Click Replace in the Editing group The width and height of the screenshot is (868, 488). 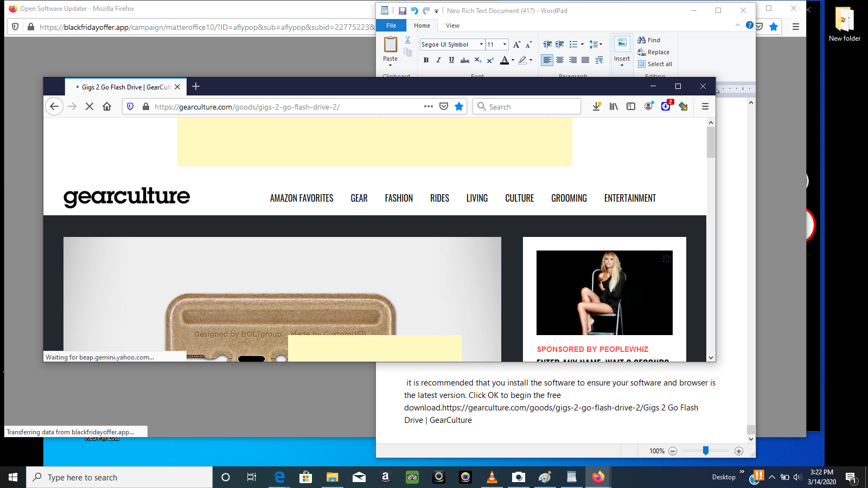pos(653,52)
